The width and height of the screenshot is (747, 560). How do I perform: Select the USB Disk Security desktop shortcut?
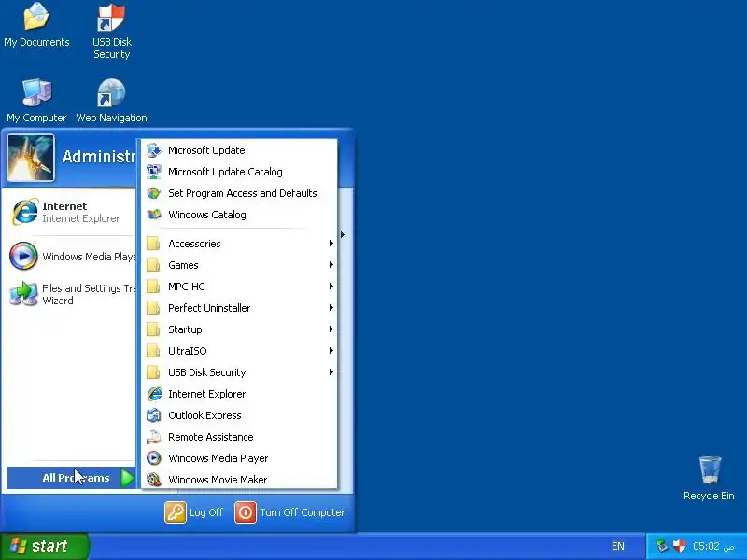click(111, 32)
